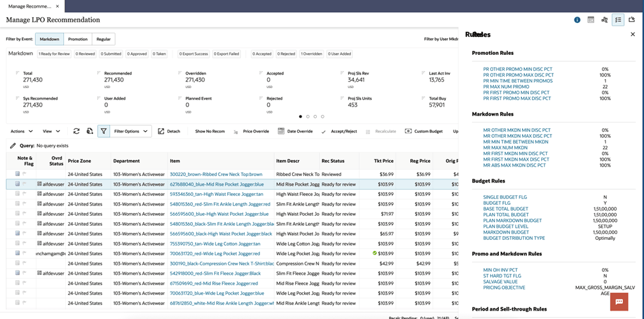Click the drag handle icon beside Proj Sls Rev
This screenshot has height=319, width=644.
342,73
